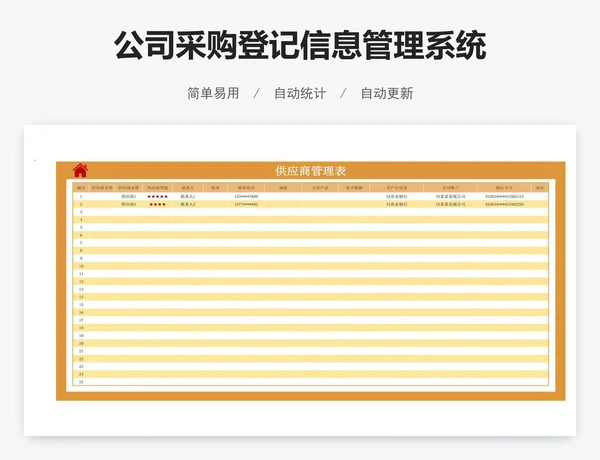
Task: Click the 备注 column header
Action: [x=540, y=187]
